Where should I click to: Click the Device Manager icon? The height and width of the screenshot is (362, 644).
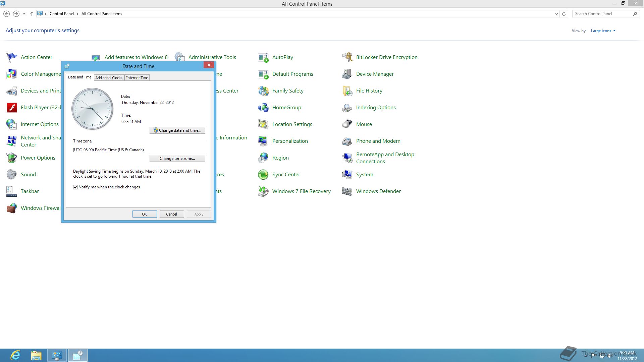pyautogui.click(x=347, y=74)
